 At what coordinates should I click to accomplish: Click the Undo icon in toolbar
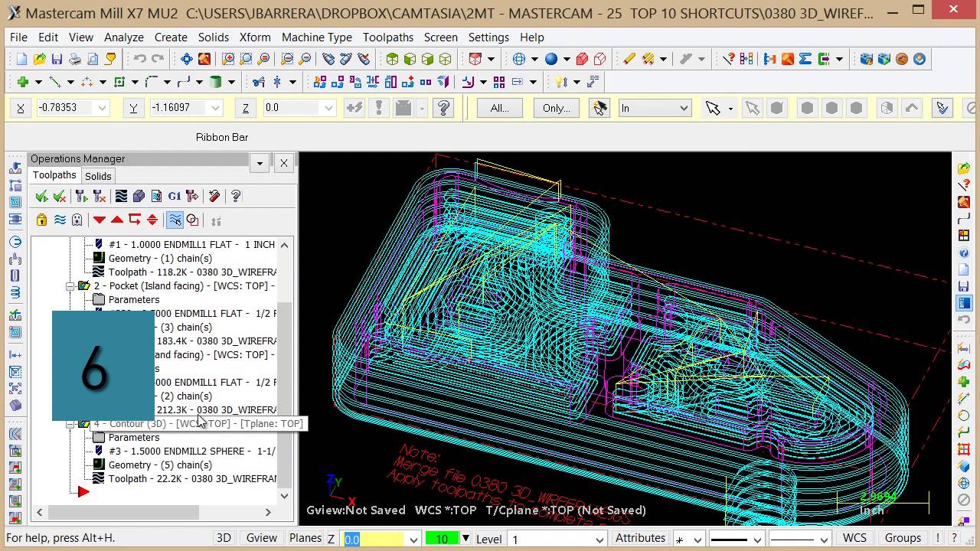click(139, 59)
